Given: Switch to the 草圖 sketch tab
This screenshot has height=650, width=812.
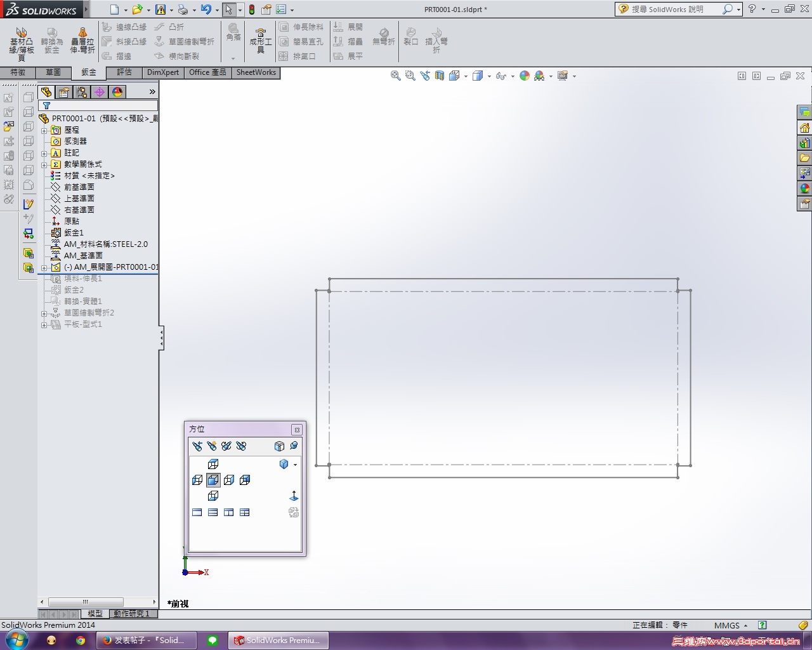Looking at the screenshot, I should click(x=53, y=72).
